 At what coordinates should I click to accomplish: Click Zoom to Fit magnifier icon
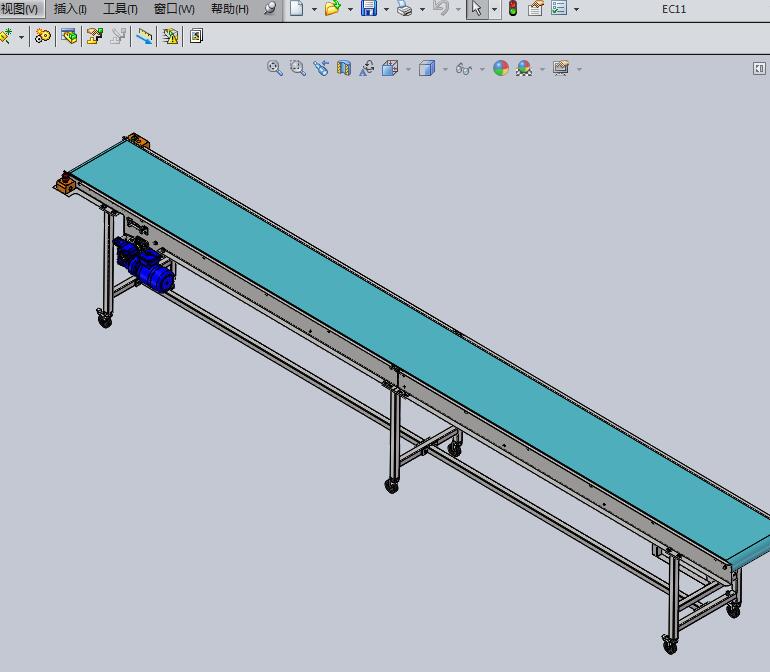(x=275, y=68)
